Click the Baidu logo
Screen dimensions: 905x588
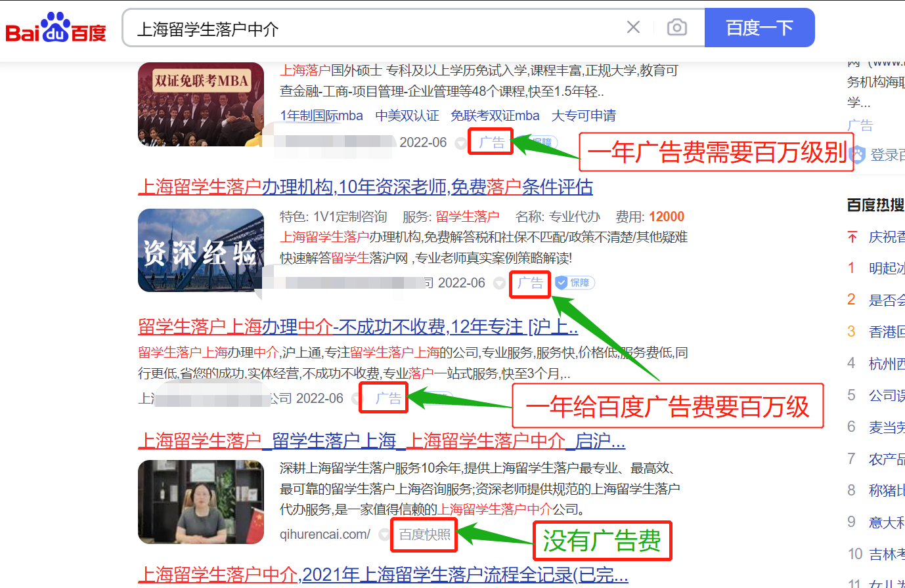[x=56, y=28]
